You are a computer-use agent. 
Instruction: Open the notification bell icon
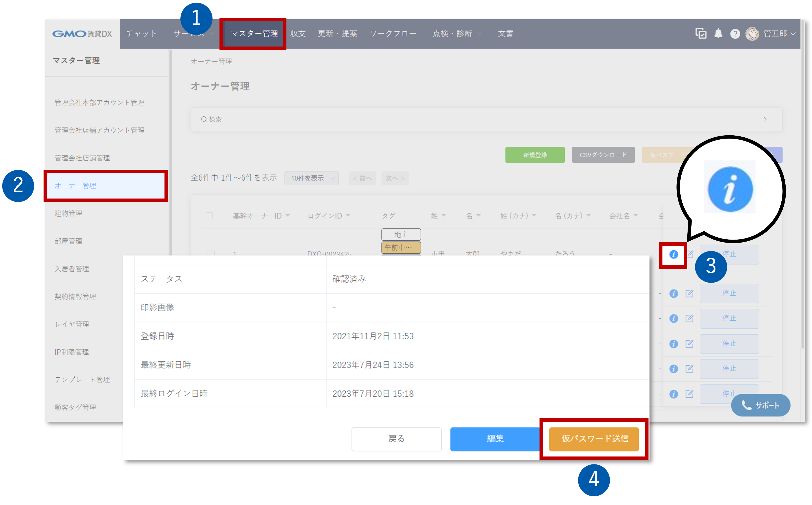point(718,34)
